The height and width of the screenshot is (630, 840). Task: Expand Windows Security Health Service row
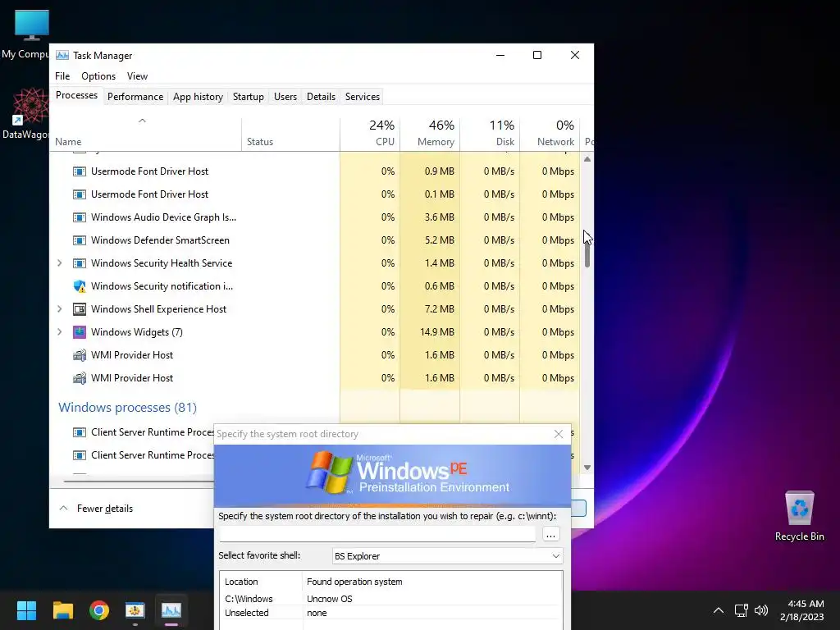(x=59, y=263)
